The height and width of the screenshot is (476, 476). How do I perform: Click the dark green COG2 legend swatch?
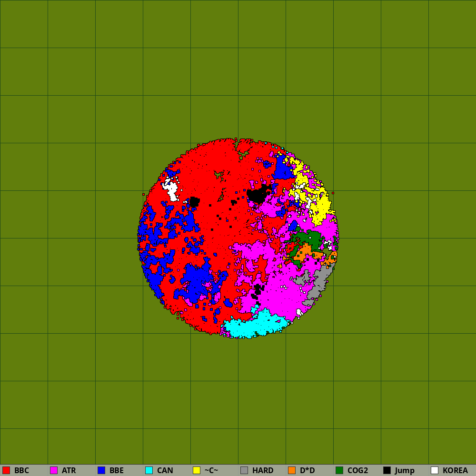[339, 470]
